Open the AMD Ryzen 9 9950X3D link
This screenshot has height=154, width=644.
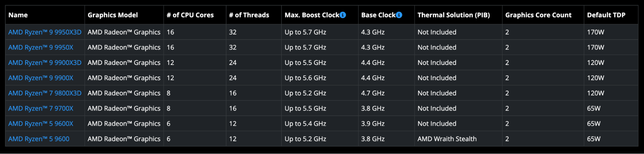tap(45, 32)
